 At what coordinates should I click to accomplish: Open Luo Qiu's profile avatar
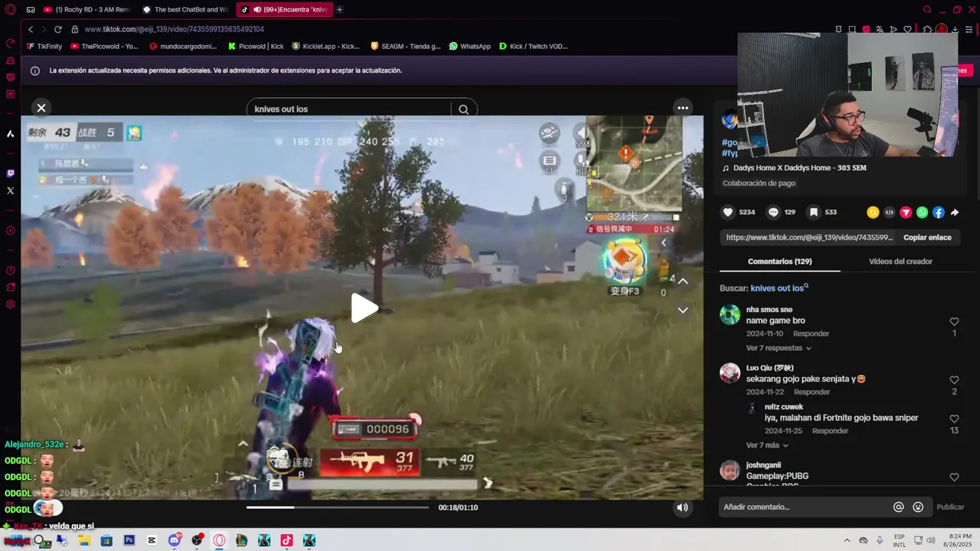730,373
